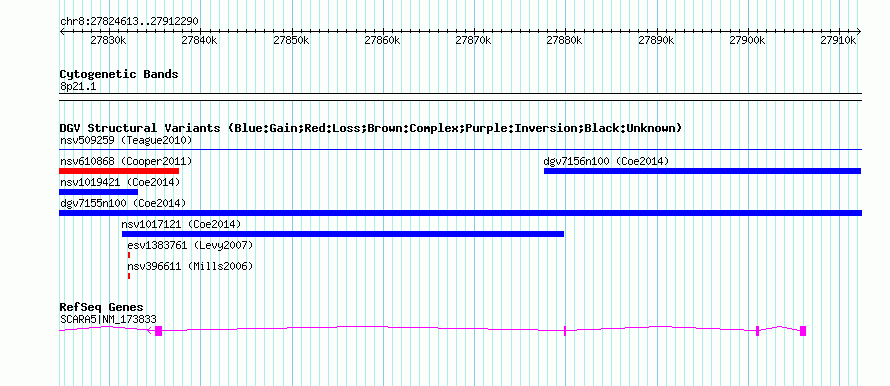Open dgv7155n100 (Coe2014) label
Viewport: 890px width, 386px height.
coord(123,203)
